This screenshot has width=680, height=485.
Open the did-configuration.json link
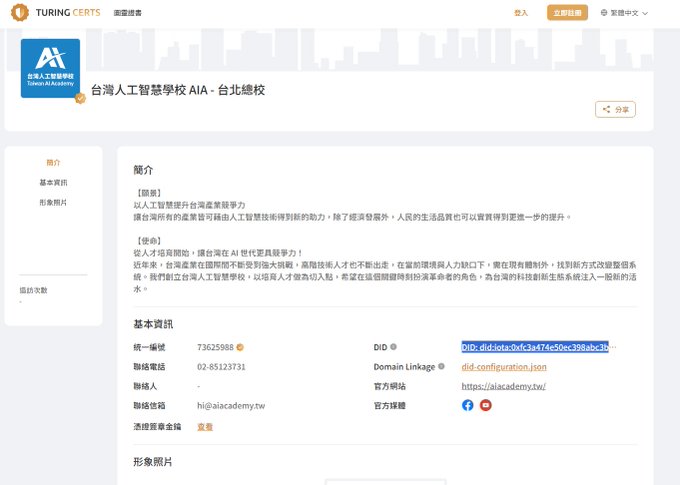504,367
